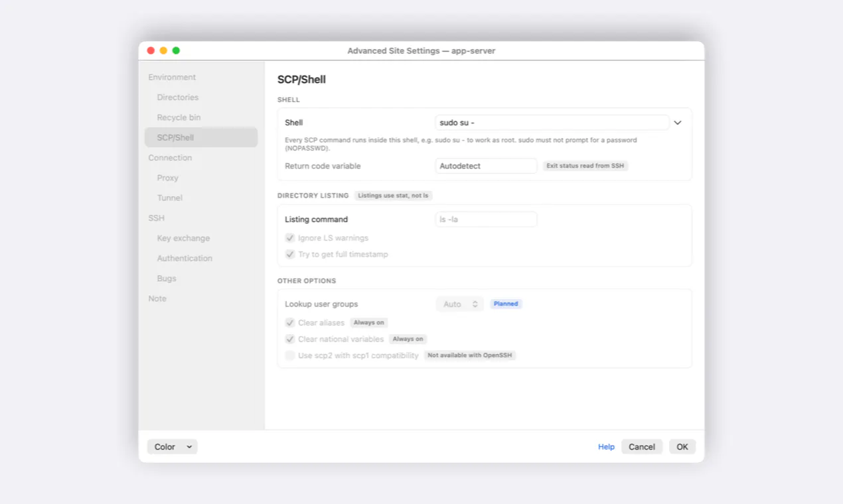Click the Planned badge
The image size is (843, 504).
click(x=506, y=304)
